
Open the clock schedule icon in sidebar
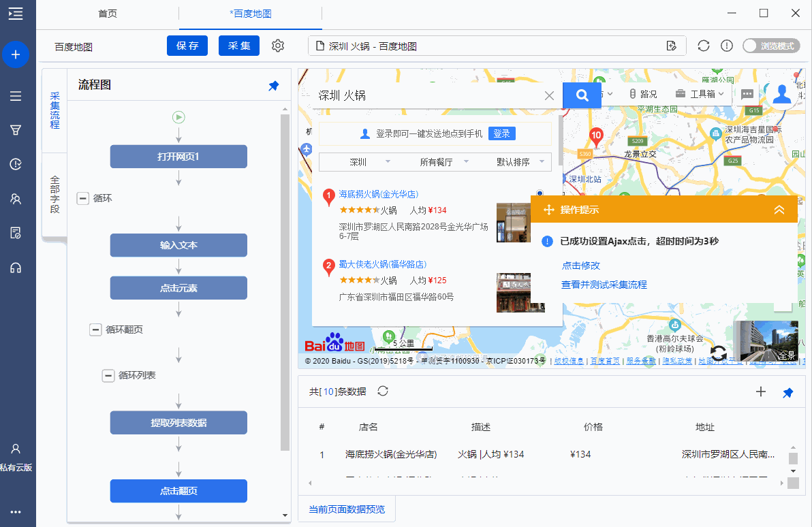(16, 164)
